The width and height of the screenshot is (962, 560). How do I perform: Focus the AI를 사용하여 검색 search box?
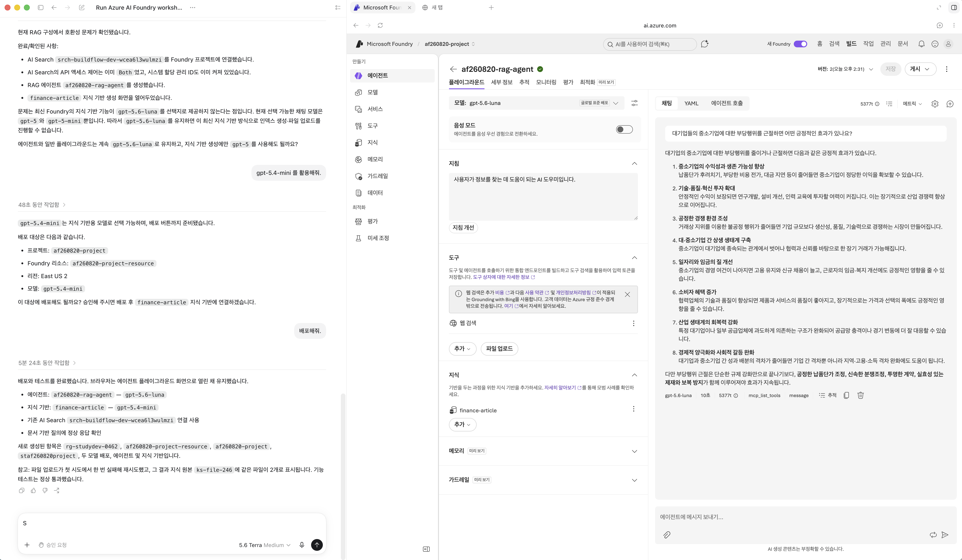click(x=649, y=44)
